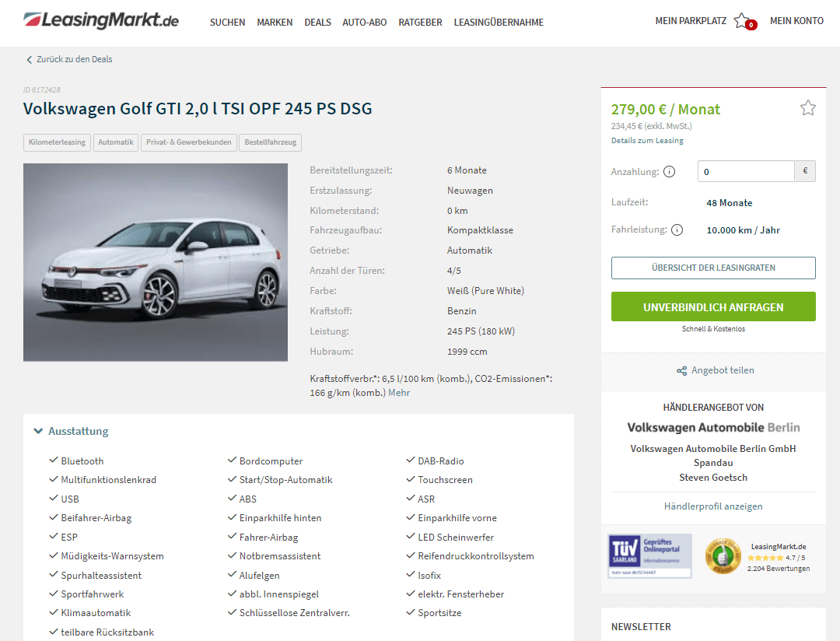The width and height of the screenshot is (840, 641).
Task: Open Details zum Leasing
Action: pyautogui.click(x=647, y=141)
